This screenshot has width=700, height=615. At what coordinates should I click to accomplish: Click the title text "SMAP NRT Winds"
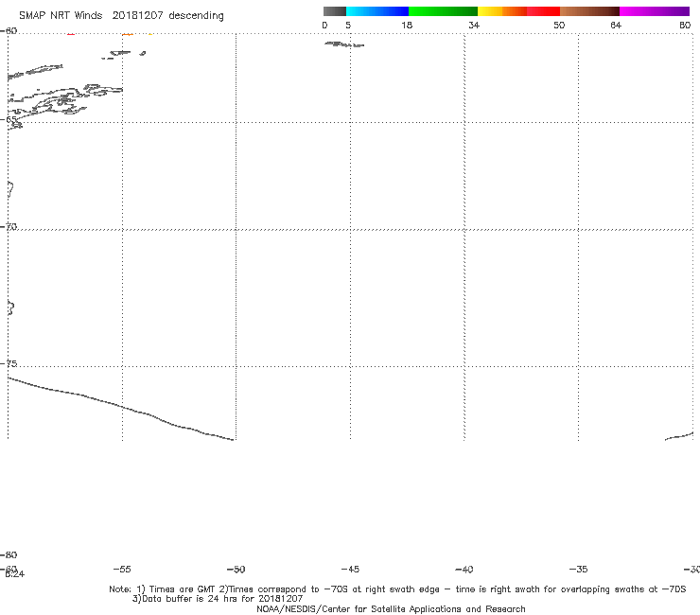coord(61,15)
